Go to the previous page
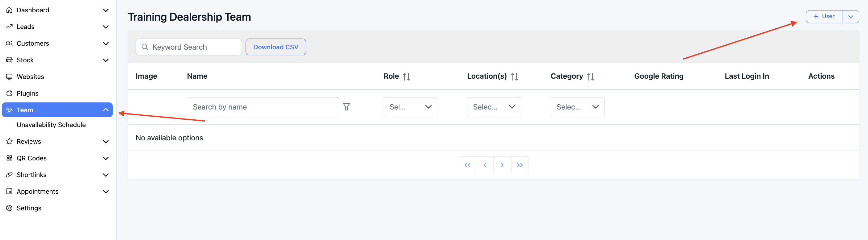This screenshot has height=240, width=868. (x=485, y=165)
